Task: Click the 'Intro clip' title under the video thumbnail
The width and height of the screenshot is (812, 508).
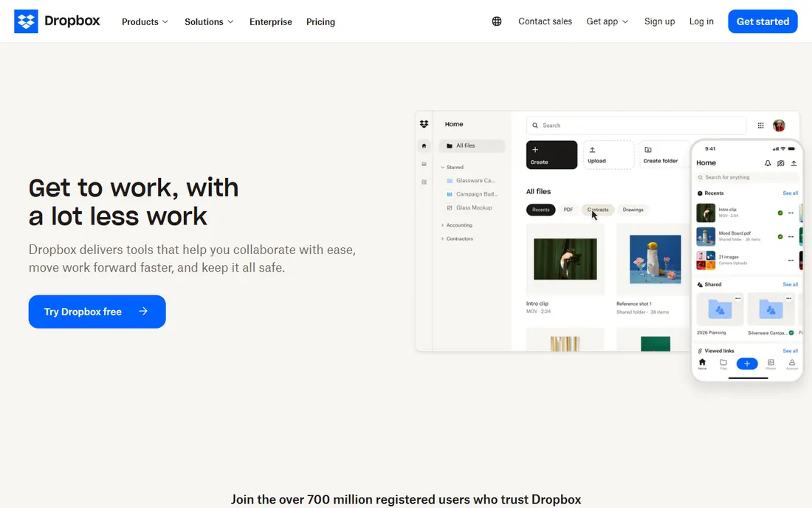Action: click(x=537, y=304)
